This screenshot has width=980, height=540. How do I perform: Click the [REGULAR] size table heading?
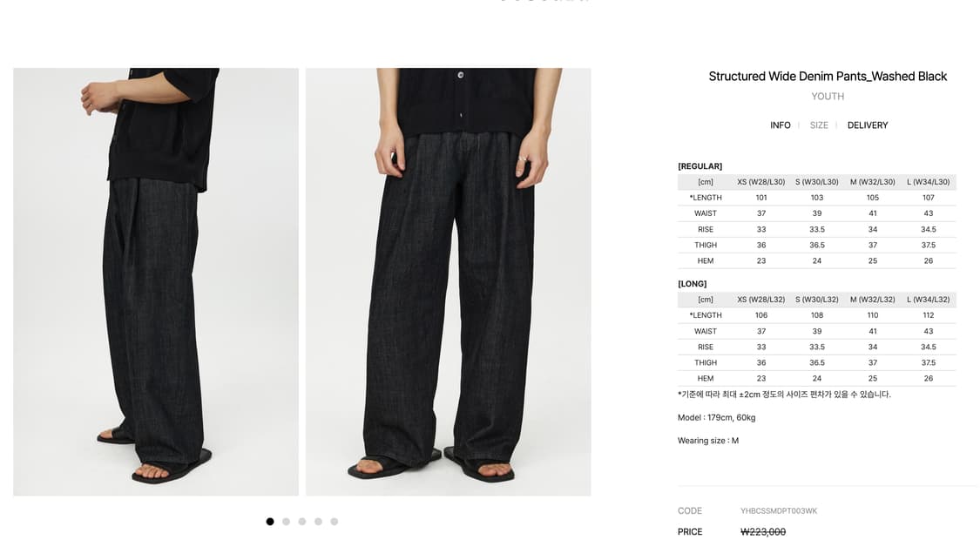click(x=700, y=166)
